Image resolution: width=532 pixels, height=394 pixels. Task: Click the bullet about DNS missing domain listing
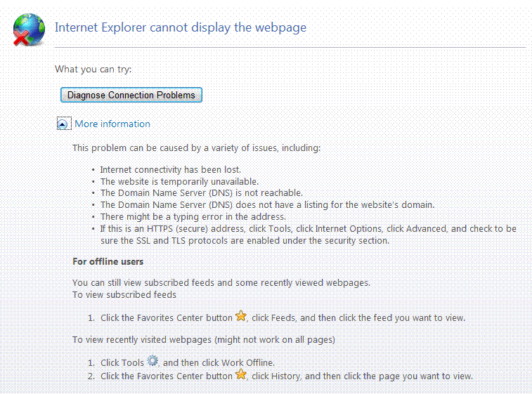(267, 205)
